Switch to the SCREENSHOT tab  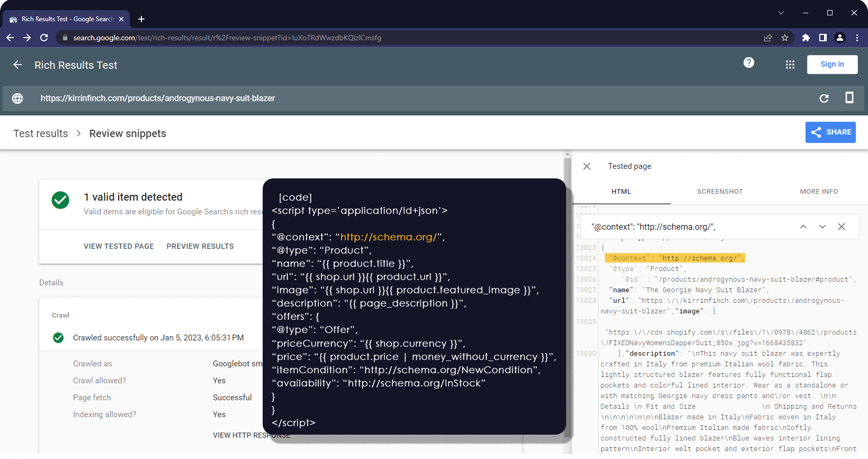point(720,192)
